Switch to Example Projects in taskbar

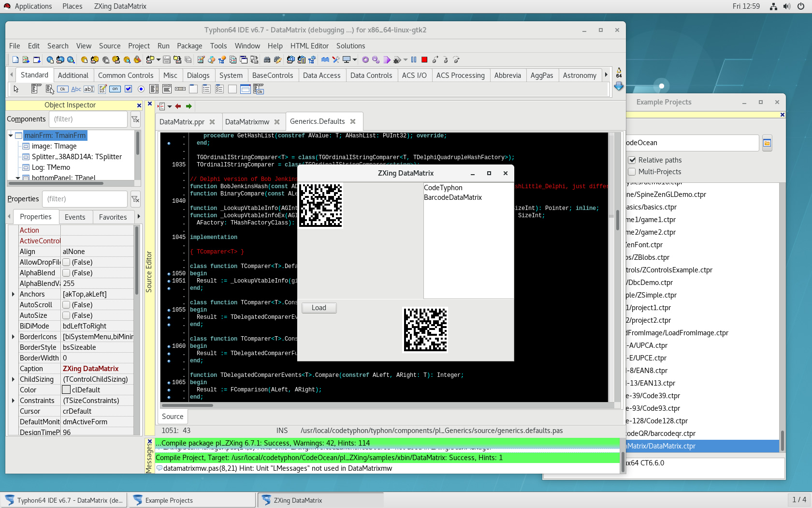[191, 500]
